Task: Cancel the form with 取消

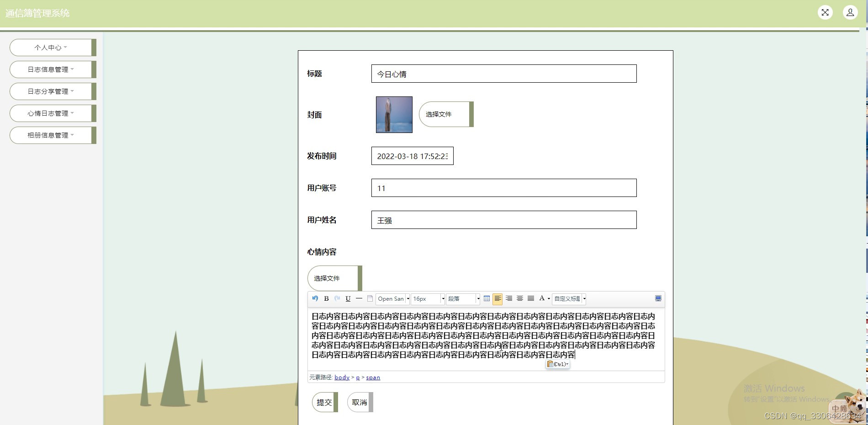Action: click(360, 402)
